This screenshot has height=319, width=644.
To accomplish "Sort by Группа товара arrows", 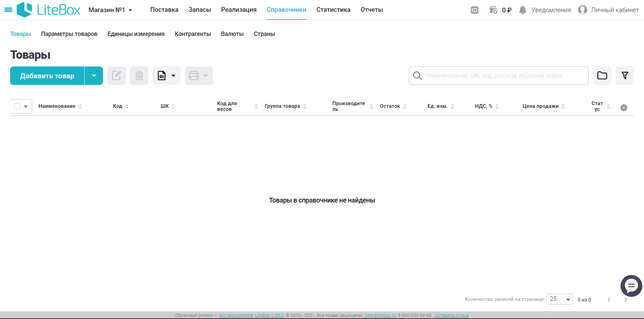I will pos(305,106).
